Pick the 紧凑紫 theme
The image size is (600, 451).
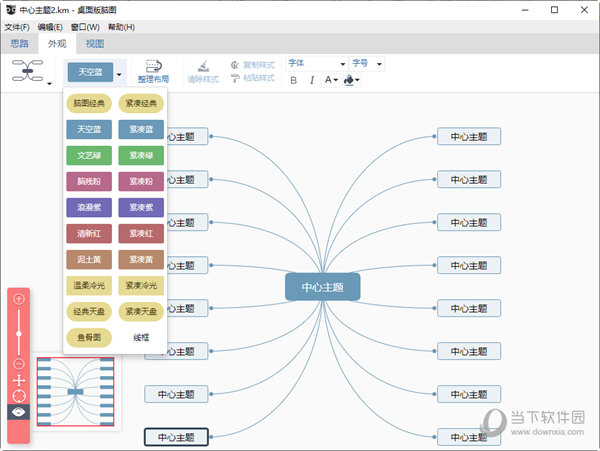point(141,207)
